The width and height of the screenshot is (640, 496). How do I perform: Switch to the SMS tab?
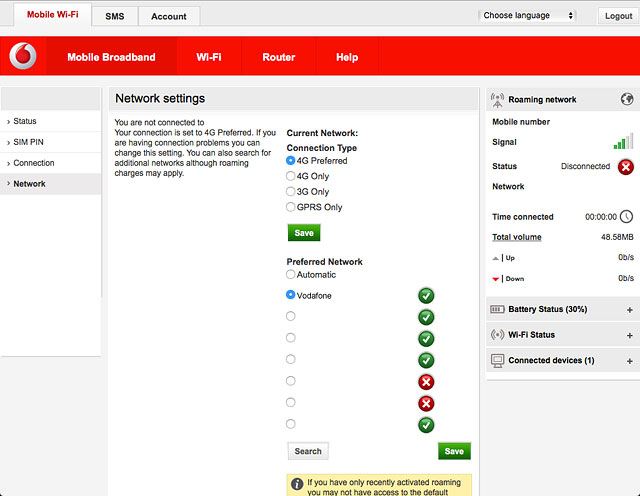115,16
